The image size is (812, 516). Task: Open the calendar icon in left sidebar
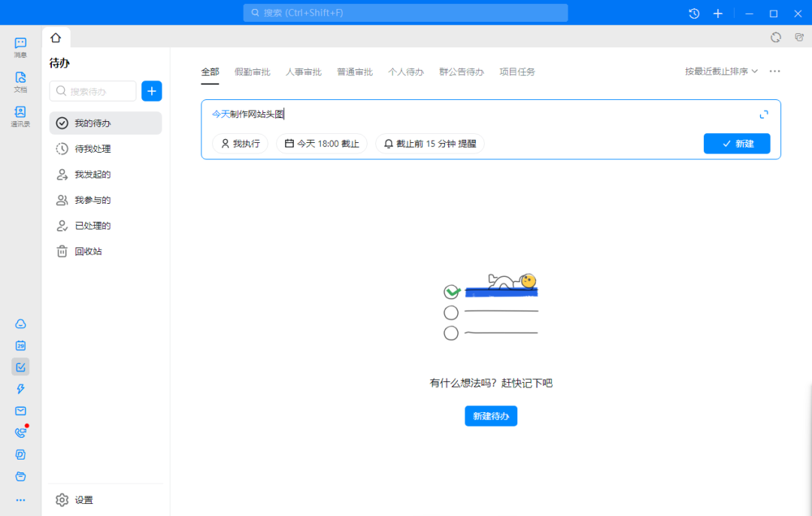click(20, 346)
